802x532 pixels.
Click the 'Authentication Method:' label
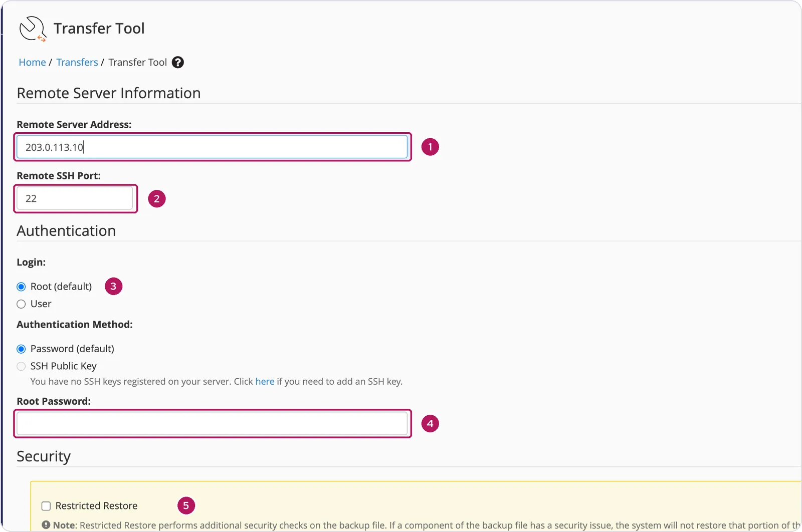click(75, 325)
